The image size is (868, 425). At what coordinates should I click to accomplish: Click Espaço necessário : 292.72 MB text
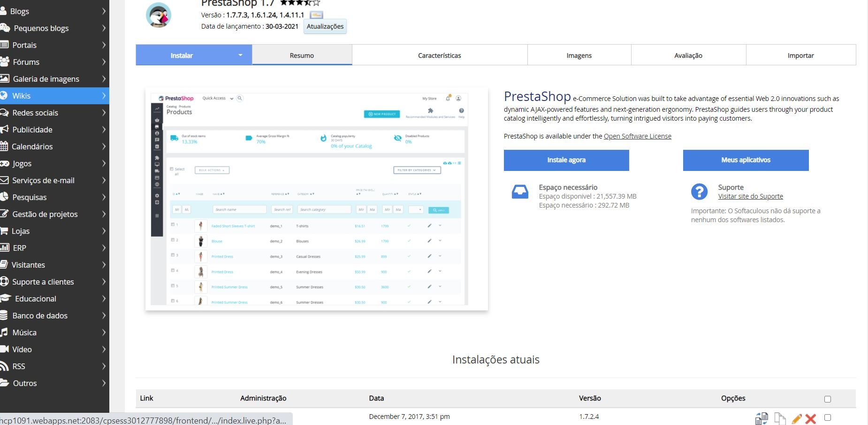tap(584, 205)
